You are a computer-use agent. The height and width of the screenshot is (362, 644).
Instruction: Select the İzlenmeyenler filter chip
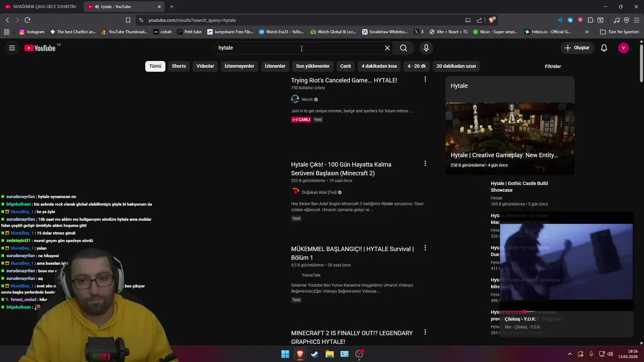(239, 66)
